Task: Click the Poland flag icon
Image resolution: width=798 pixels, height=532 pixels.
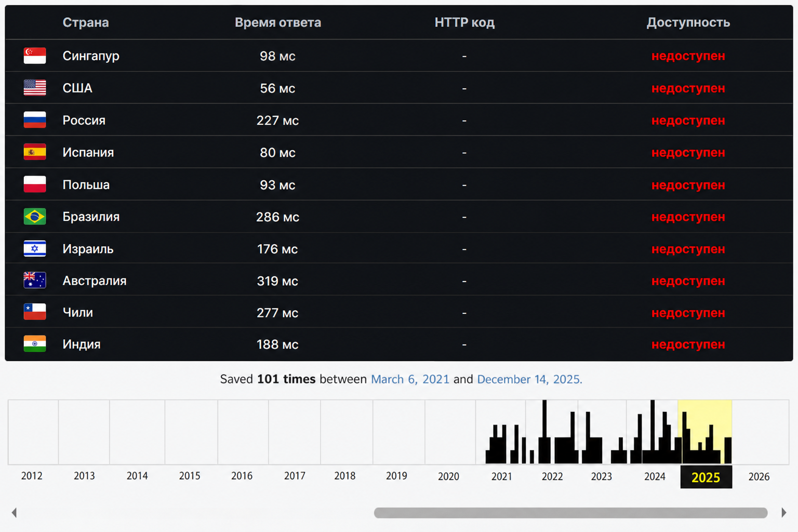Action: tap(35, 184)
